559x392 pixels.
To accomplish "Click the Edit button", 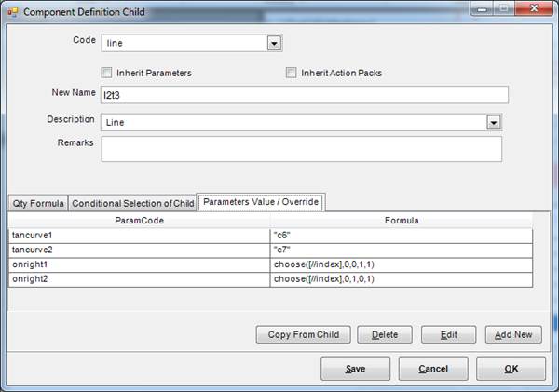I will click(x=442, y=334).
